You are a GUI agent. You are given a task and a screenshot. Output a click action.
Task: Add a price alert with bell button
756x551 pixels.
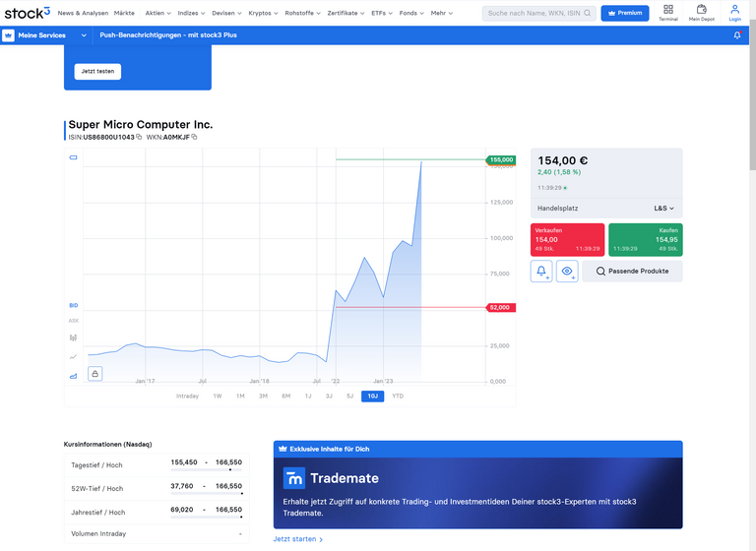[x=541, y=272]
